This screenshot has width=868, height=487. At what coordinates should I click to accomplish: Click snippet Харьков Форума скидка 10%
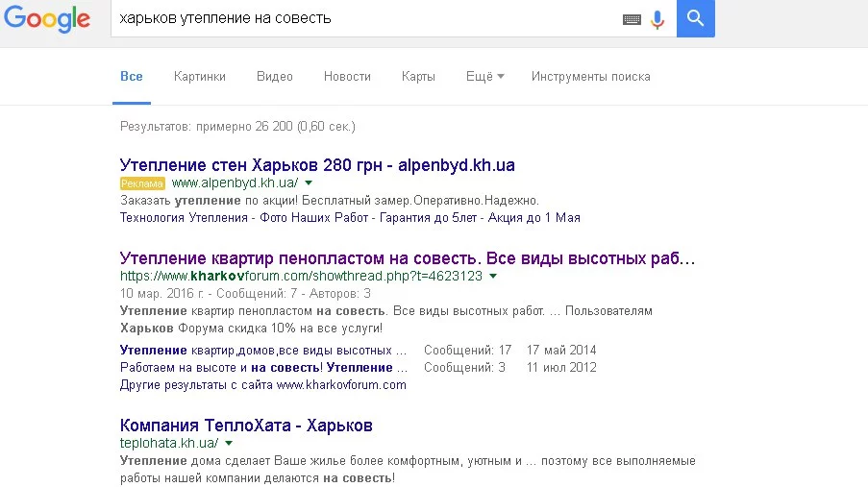click(251, 329)
